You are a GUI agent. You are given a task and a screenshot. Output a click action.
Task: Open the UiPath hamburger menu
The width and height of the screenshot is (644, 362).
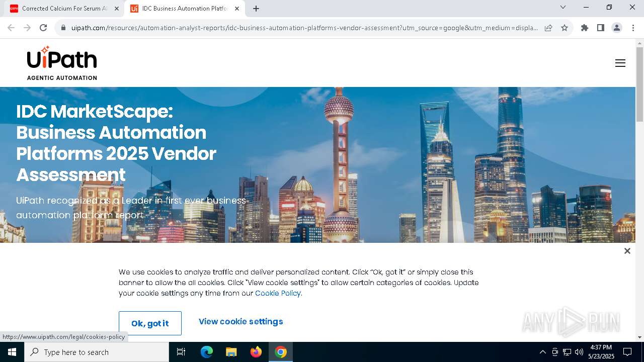[x=620, y=63]
